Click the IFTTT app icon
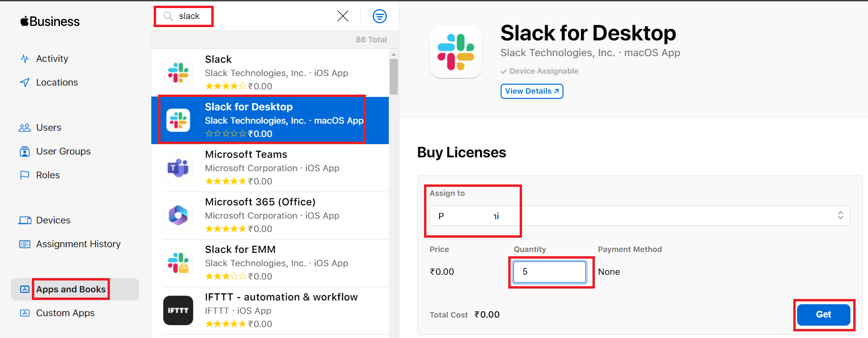The height and width of the screenshot is (338, 868). 178,310
